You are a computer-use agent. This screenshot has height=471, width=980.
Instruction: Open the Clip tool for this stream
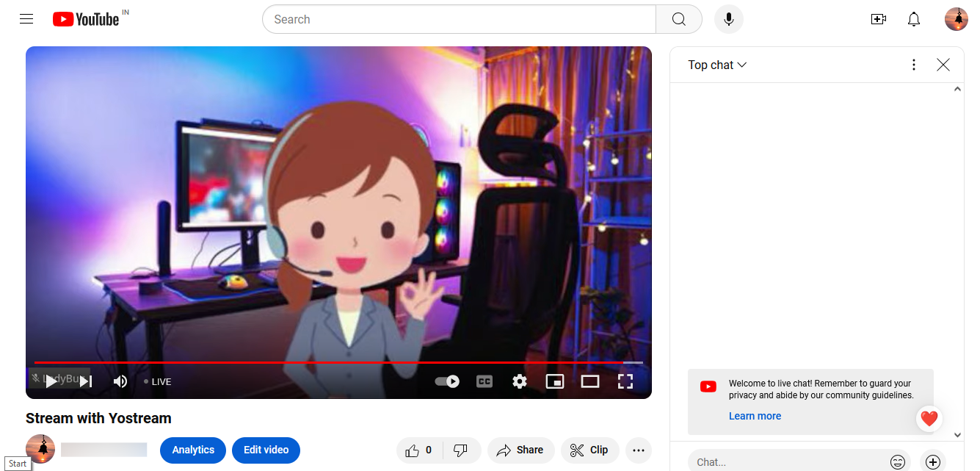(589, 450)
